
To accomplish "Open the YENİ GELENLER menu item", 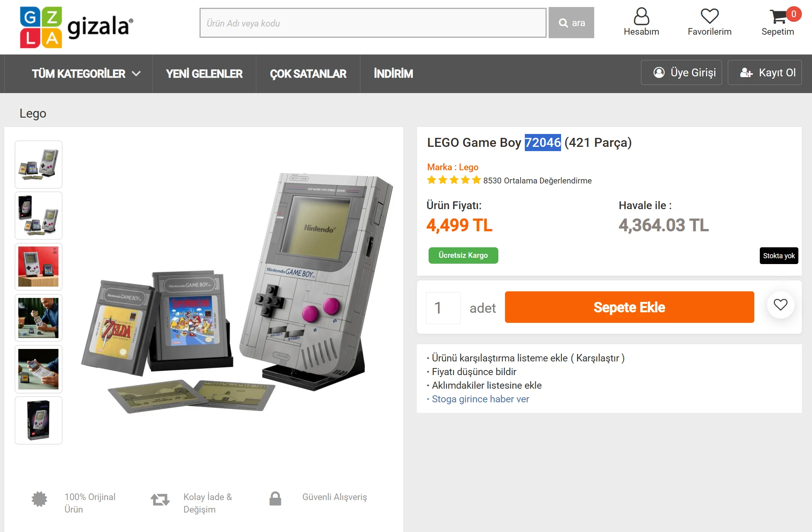I will (204, 74).
